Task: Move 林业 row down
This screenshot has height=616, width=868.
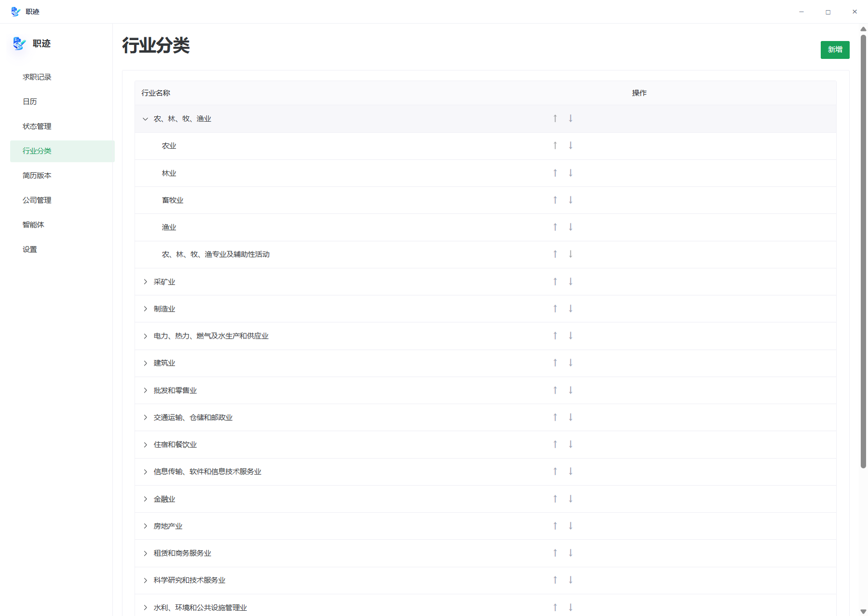Action: click(570, 173)
